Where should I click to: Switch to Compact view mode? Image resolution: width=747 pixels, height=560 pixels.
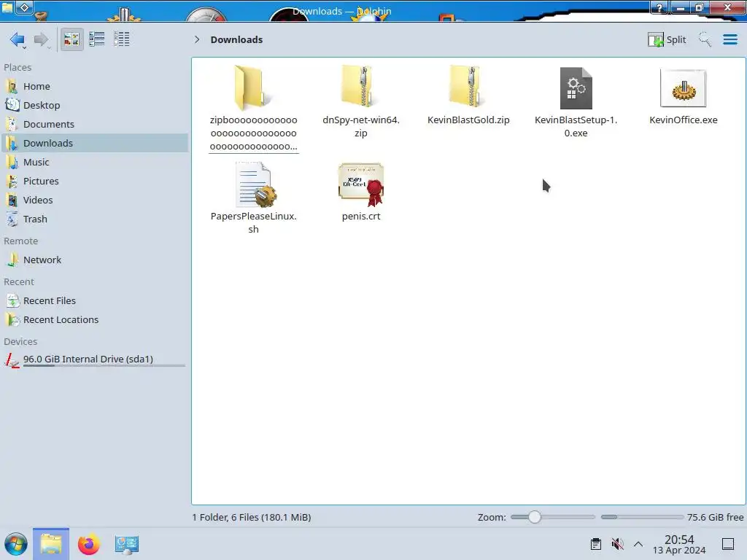point(97,39)
